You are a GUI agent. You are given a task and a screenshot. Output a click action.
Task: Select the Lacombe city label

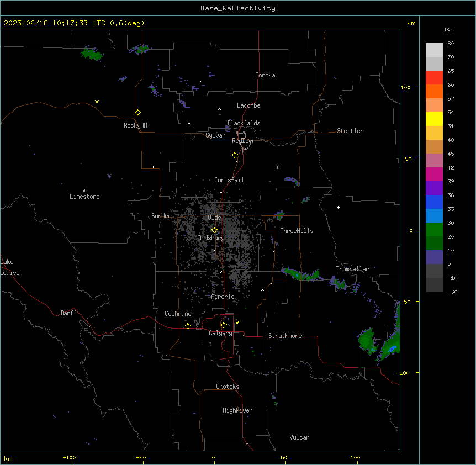pos(248,105)
